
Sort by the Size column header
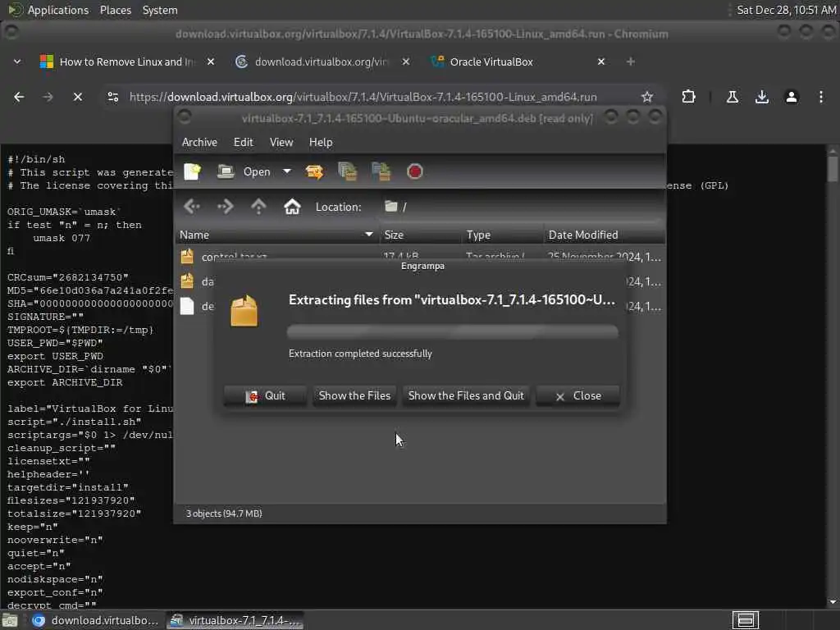pyautogui.click(x=421, y=235)
